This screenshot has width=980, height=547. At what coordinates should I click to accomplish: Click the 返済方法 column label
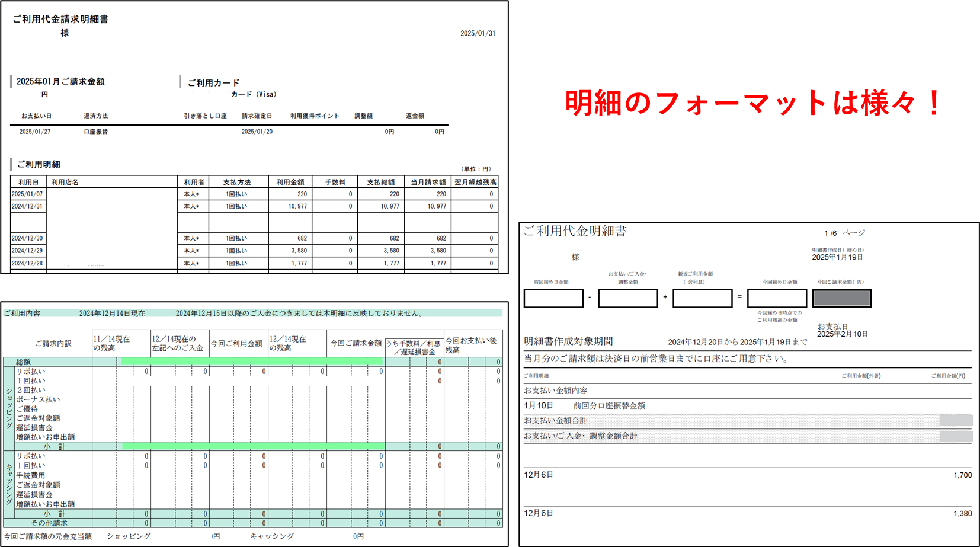coord(96,116)
